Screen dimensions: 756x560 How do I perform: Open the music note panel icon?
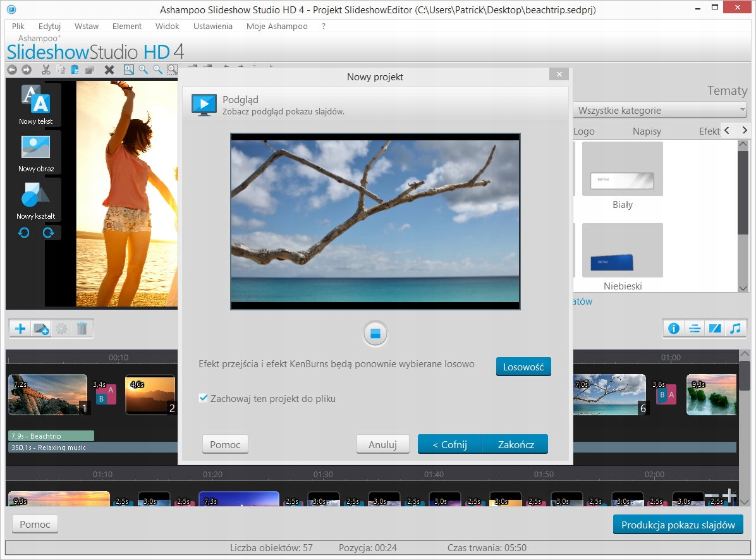(735, 329)
